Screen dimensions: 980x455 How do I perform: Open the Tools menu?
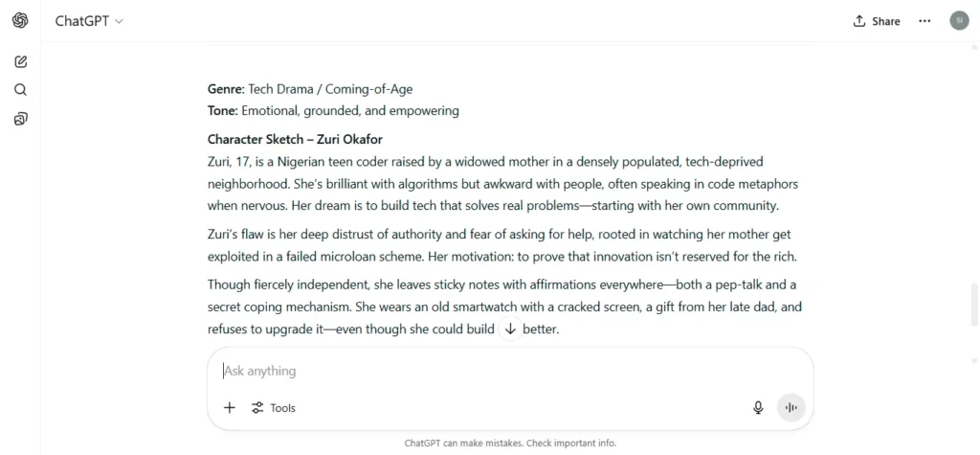[273, 408]
